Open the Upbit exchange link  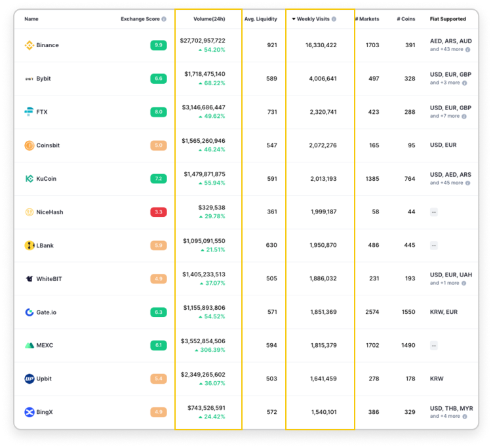[44, 379]
